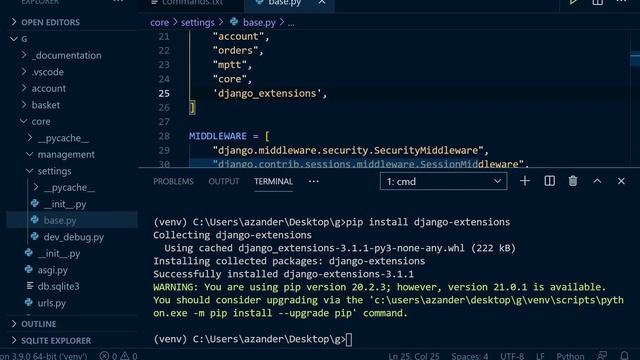Split the terminal panel
The image size is (640, 360).
(x=549, y=181)
